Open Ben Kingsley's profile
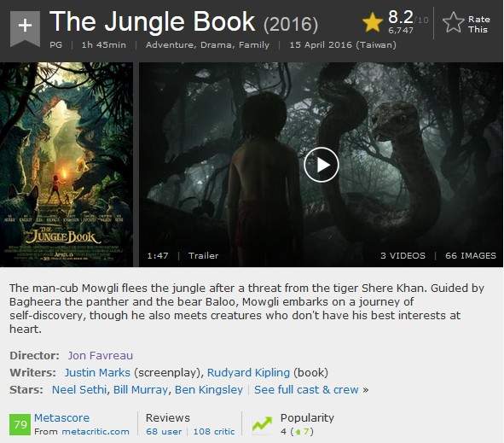This screenshot has height=443, width=504. point(209,389)
